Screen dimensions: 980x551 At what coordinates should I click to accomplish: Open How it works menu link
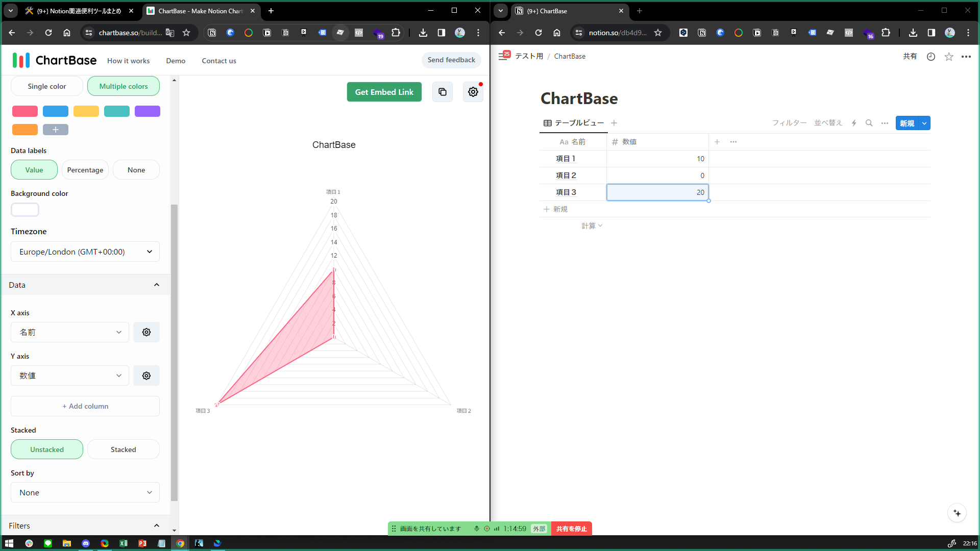click(128, 61)
